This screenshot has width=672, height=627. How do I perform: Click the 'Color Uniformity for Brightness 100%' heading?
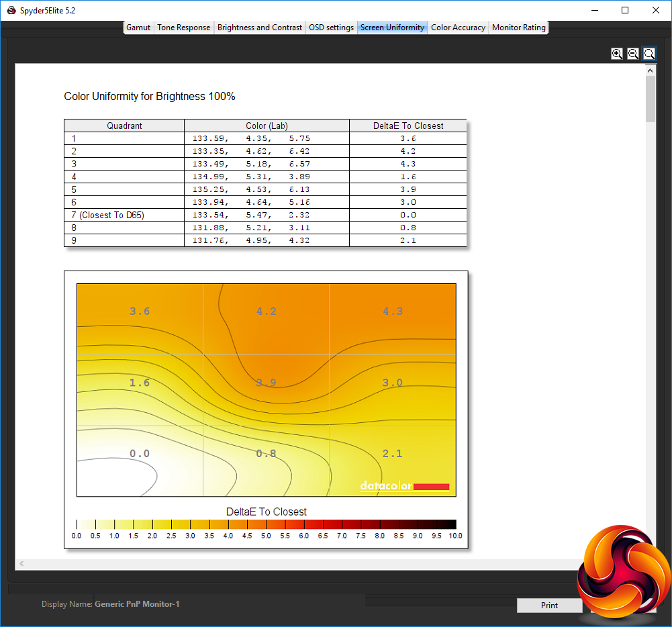pos(150,97)
